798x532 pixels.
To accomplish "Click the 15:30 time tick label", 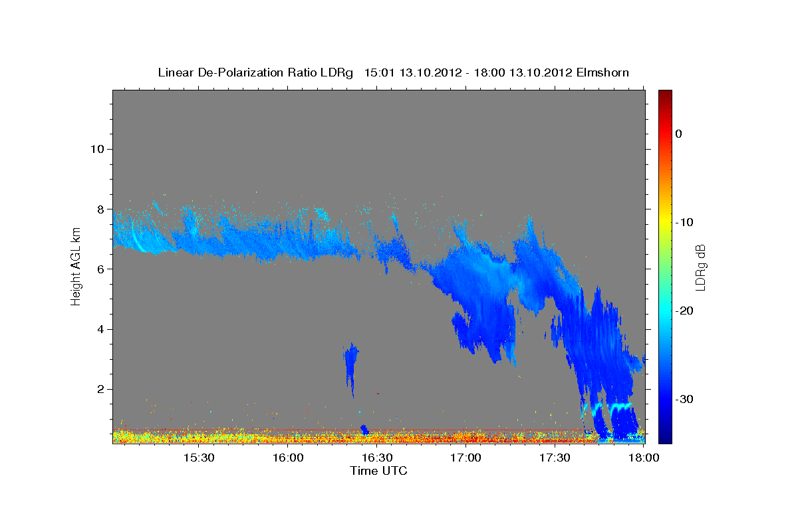I will click(198, 458).
